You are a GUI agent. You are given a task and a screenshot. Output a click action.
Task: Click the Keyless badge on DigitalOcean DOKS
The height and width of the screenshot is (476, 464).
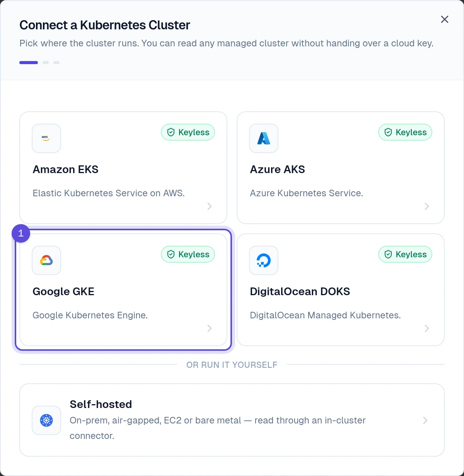click(x=405, y=254)
